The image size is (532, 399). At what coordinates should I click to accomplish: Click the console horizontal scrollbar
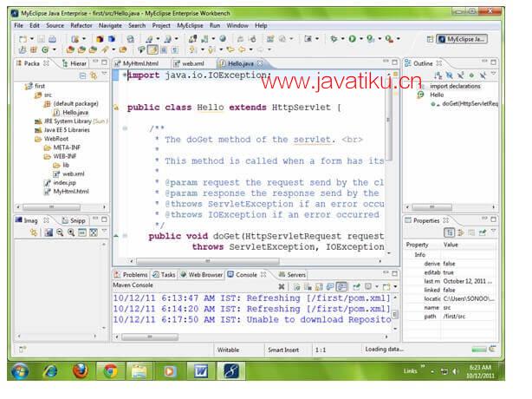[150, 337]
